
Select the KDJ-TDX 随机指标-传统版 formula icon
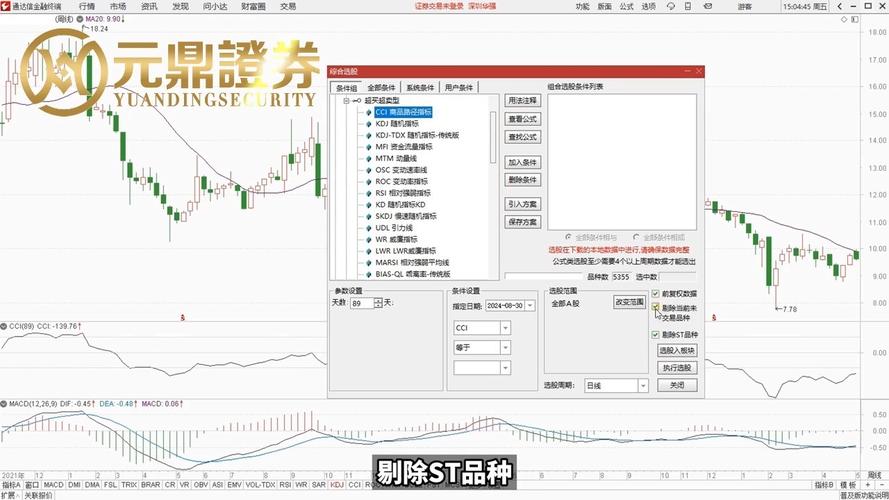369,135
